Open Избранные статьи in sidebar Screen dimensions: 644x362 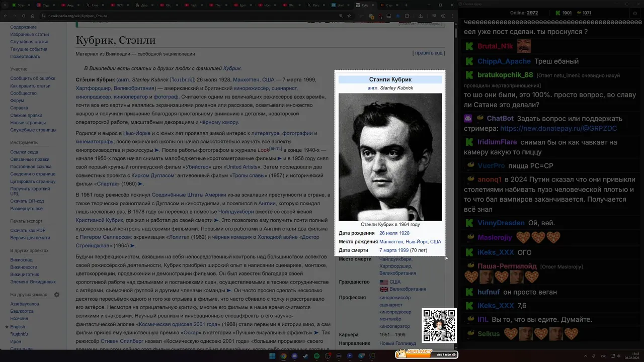click(30, 34)
